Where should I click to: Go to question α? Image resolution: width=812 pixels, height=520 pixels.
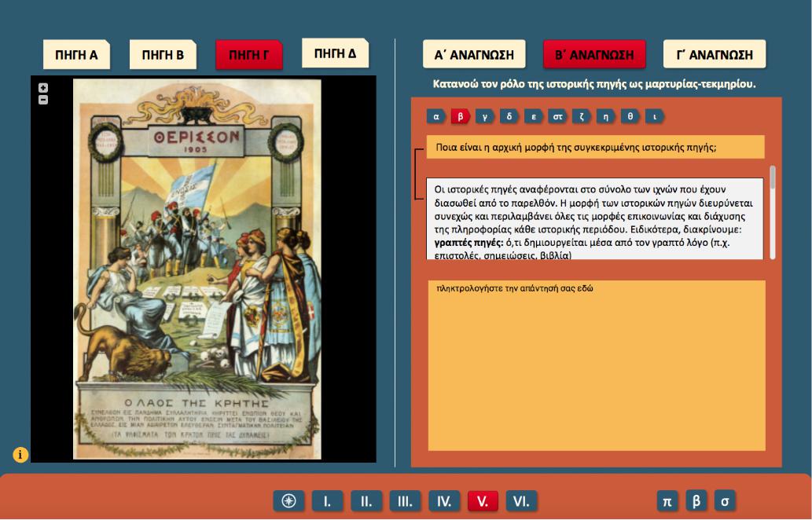pyautogui.click(x=436, y=116)
